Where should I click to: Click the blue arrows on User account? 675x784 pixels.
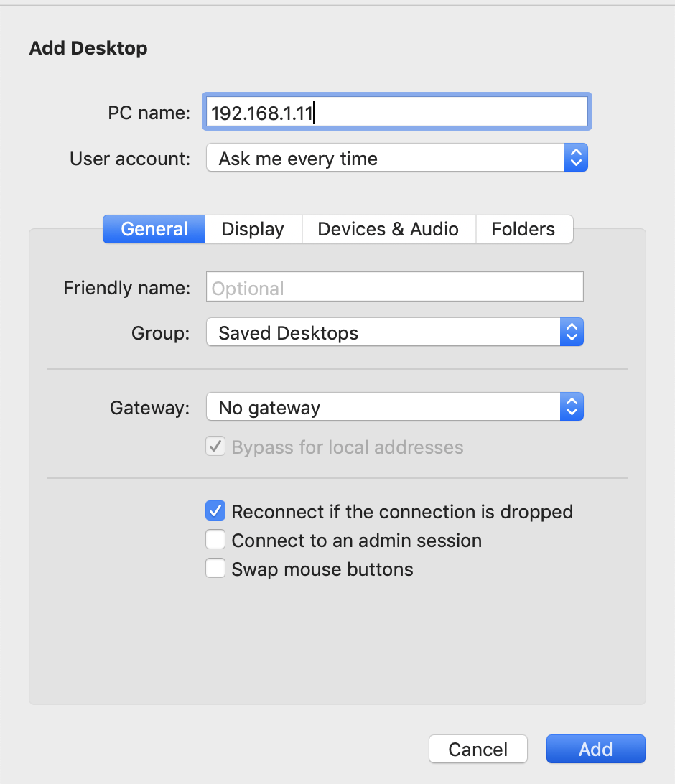575,158
